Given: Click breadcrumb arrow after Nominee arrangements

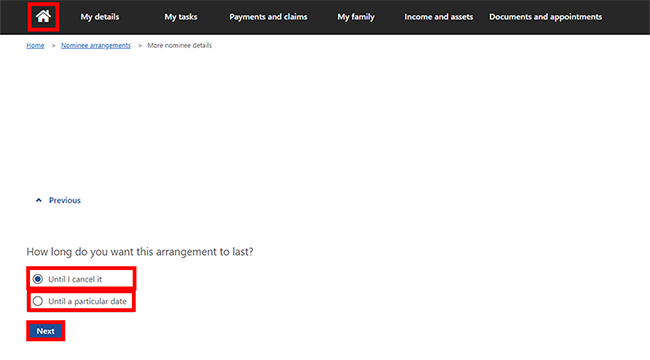Looking at the screenshot, I should [x=140, y=46].
